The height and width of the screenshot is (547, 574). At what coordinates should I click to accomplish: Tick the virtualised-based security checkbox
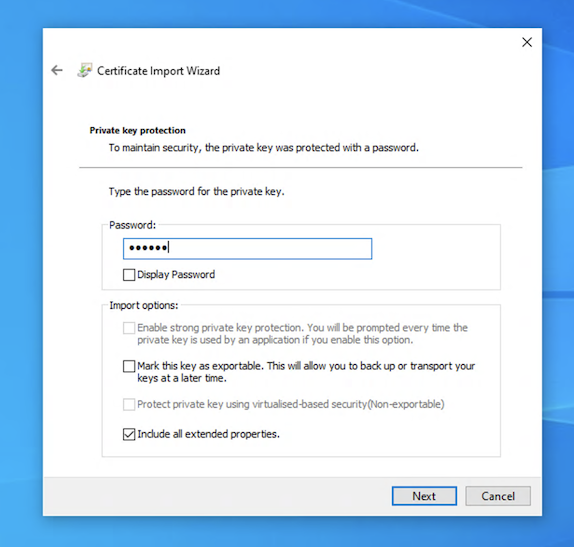[x=129, y=405]
